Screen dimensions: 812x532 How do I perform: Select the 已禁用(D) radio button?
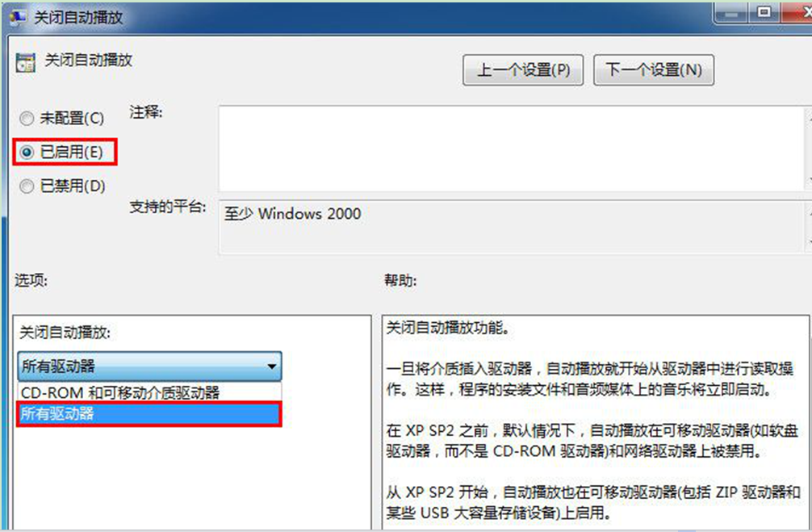pos(27,186)
